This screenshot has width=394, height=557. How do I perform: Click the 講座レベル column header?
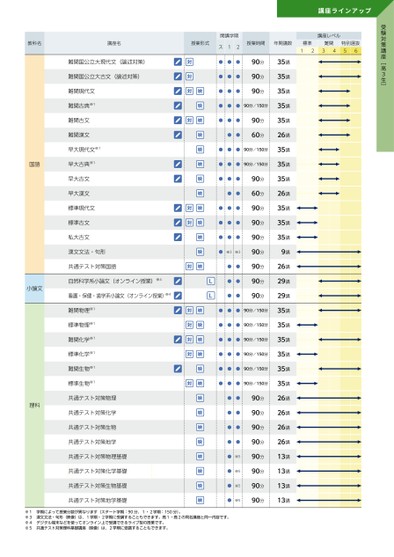pyautogui.click(x=329, y=36)
